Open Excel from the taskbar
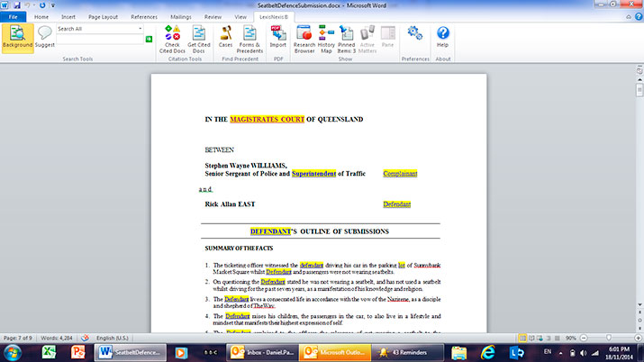This screenshot has width=644, height=362. tap(49, 352)
